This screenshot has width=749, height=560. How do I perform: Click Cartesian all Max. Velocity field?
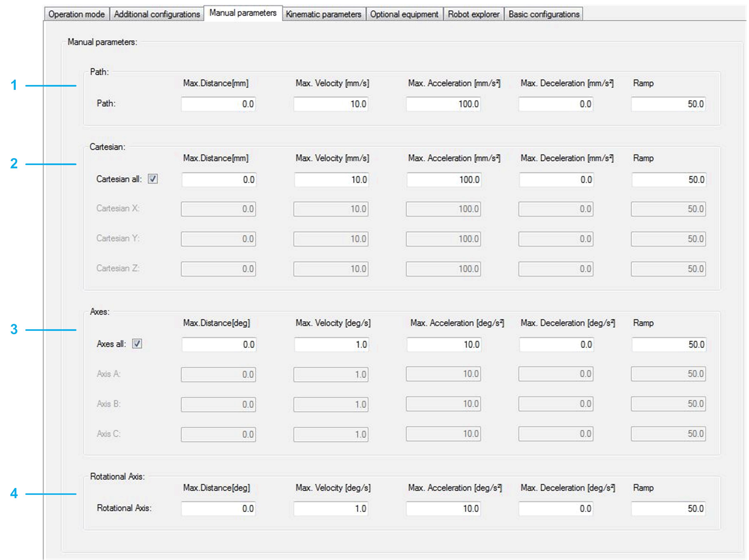point(331,179)
